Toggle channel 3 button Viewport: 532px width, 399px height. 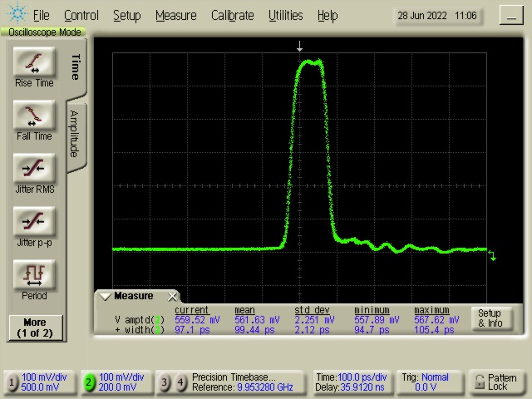(165, 382)
